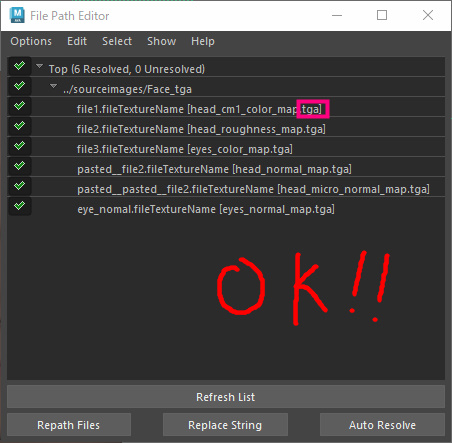Click resolved checkmark next to sourceimages/Face_tga

click(x=20, y=86)
